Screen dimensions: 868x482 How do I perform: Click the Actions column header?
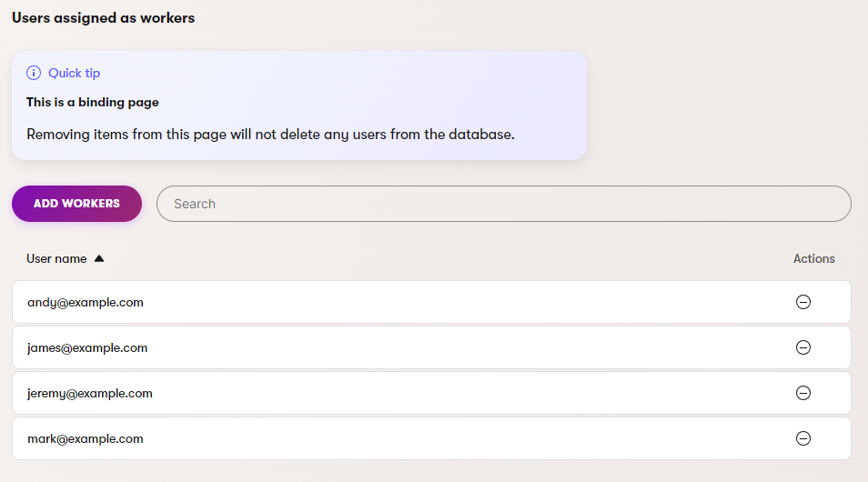(x=813, y=258)
